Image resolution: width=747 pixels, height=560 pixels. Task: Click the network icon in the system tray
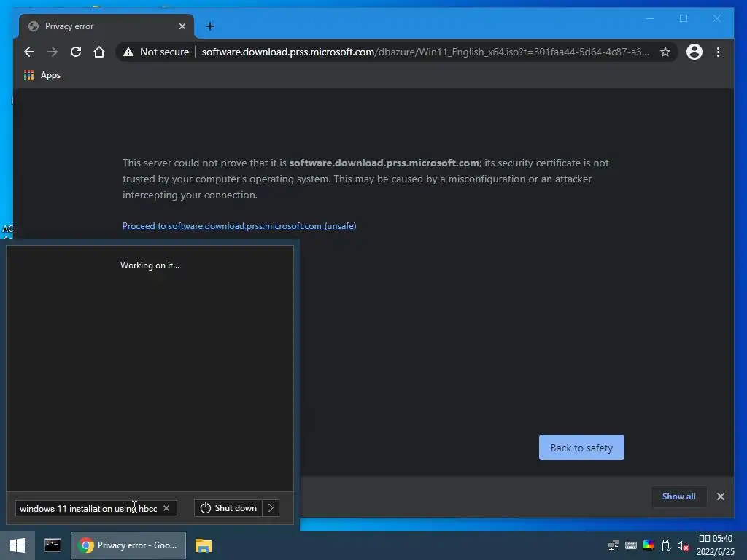[613, 545]
